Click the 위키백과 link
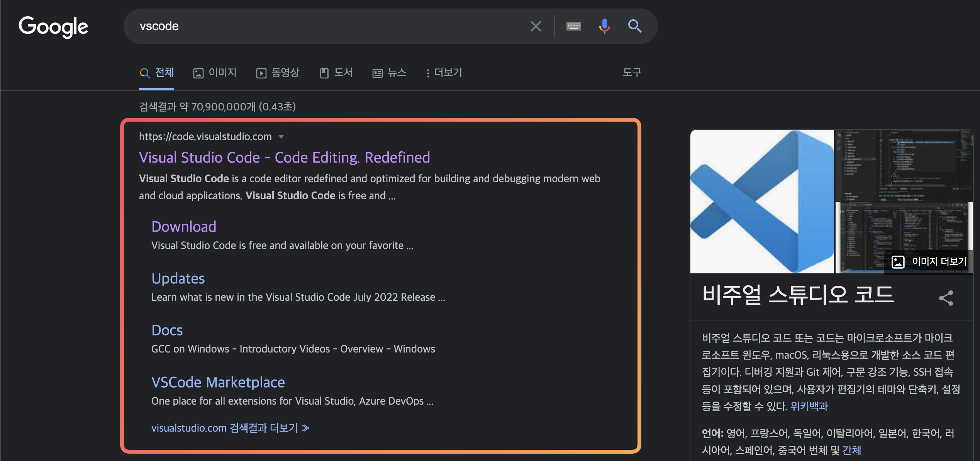The image size is (980, 461). [x=809, y=406]
